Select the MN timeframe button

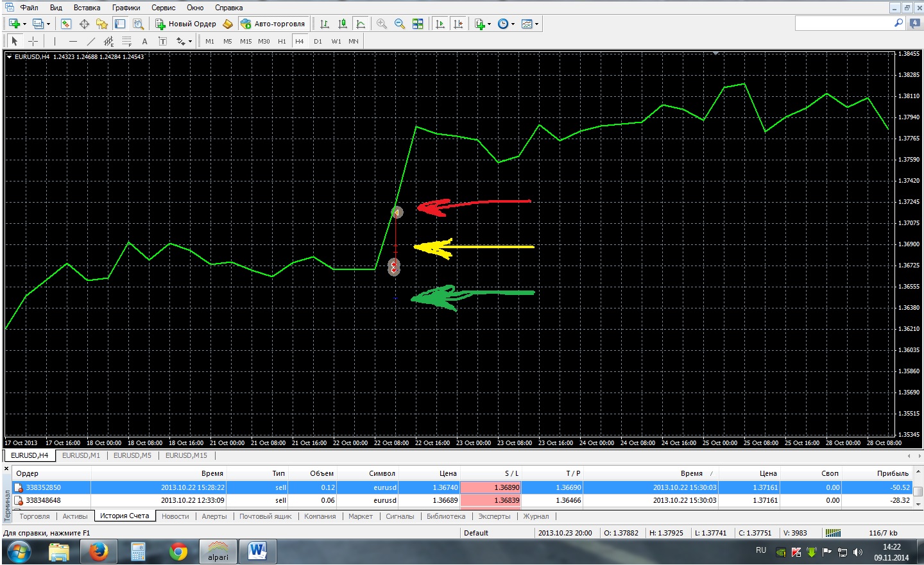[x=354, y=41]
